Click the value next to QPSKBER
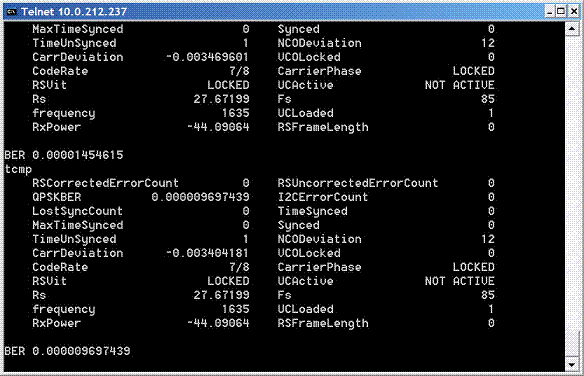This screenshot has width=584, height=376. tap(200, 197)
